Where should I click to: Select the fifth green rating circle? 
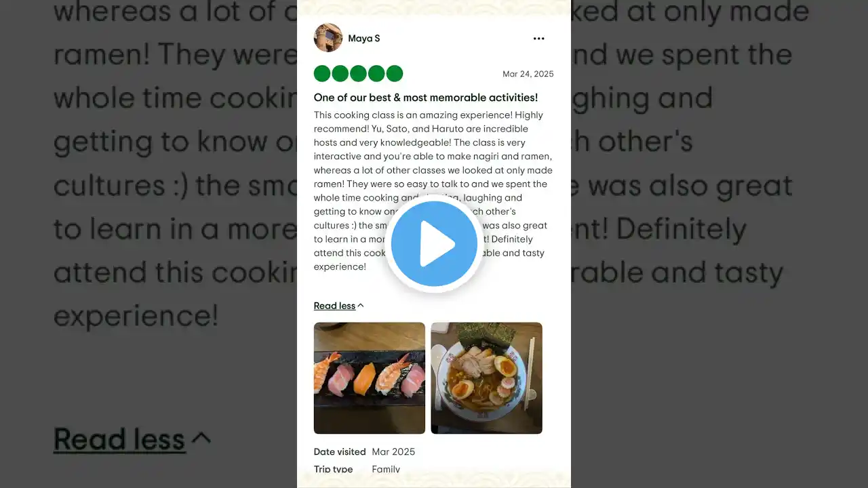click(395, 74)
